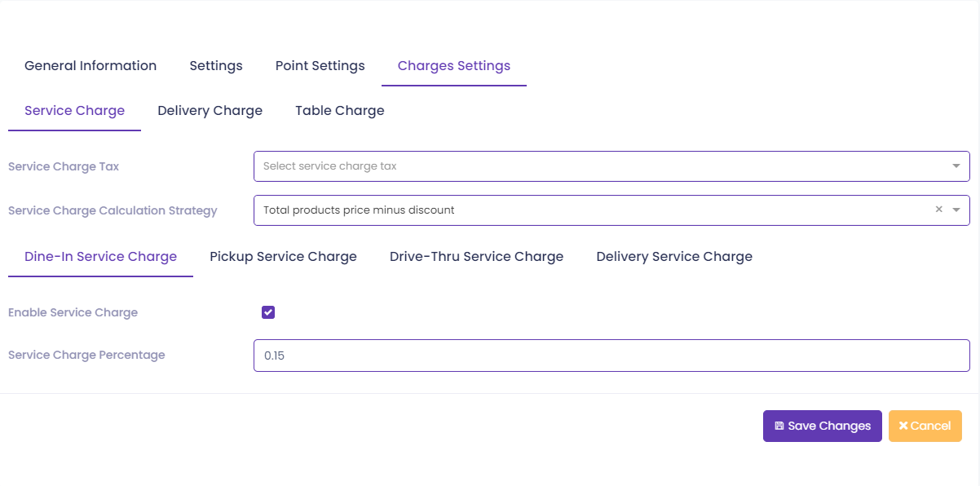Image resolution: width=980 pixels, height=486 pixels.
Task: Go to the Delivery Service Charge tab
Action: 674,257
